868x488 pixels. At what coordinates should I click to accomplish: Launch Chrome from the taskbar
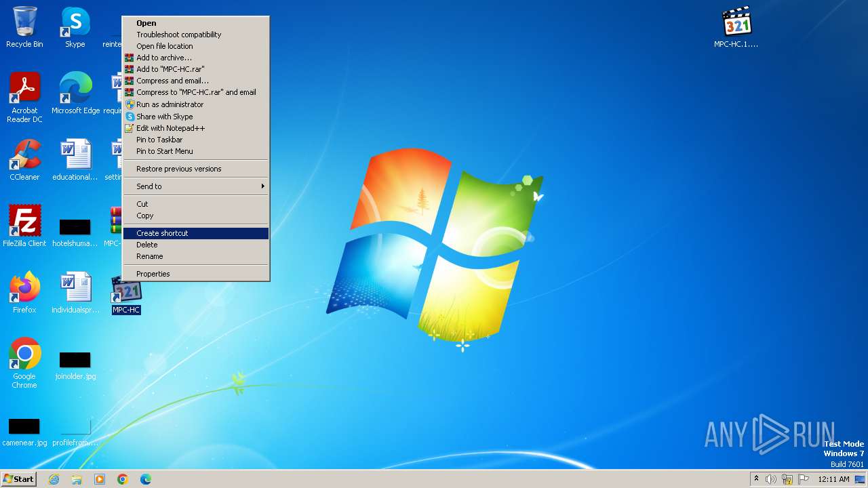(x=123, y=479)
